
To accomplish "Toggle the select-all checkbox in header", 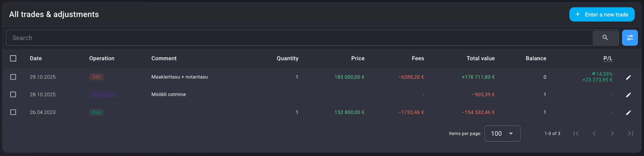I will (13, 58).
